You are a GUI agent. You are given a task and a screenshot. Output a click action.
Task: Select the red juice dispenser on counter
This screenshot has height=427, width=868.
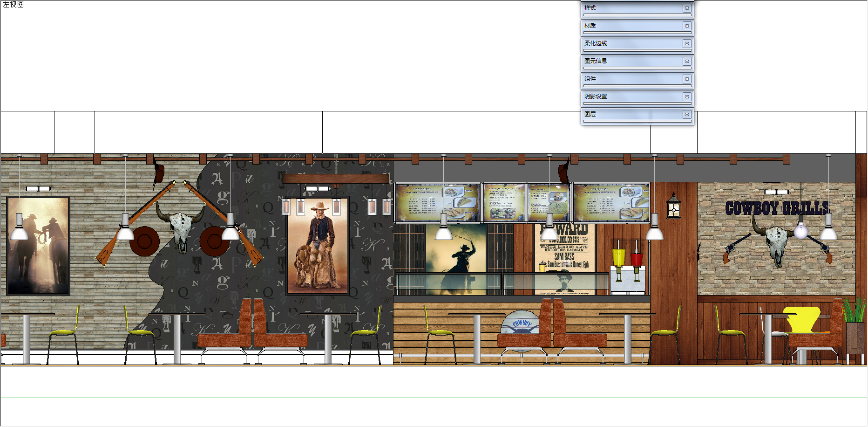[636, 261]
